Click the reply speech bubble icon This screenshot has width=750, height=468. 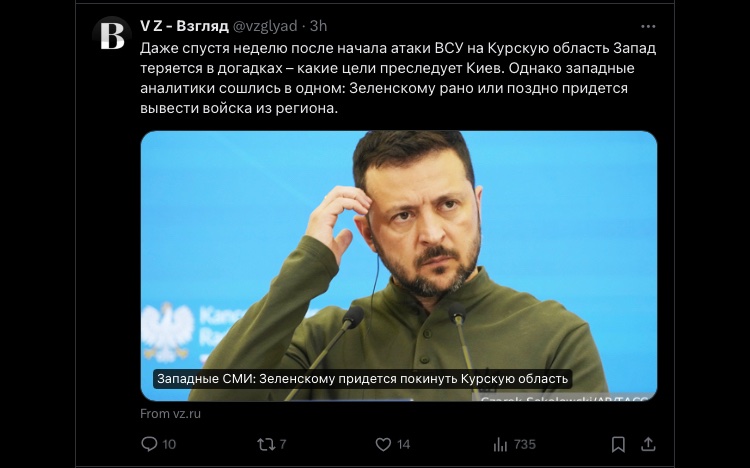[149, 444]
